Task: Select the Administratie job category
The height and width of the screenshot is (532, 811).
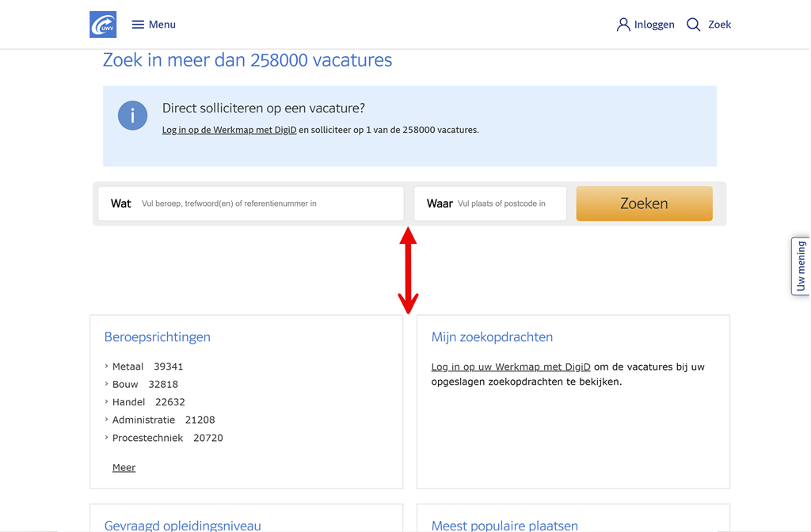Action: [x=143, y=420]
